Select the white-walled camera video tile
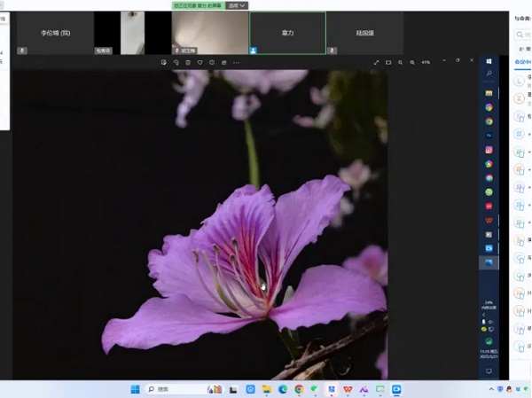This screenshot has height=398, width=532. [133, 33]
